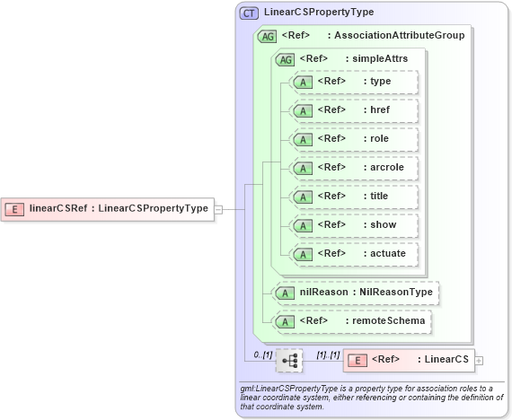Select the type attribute label

point(354,81)
